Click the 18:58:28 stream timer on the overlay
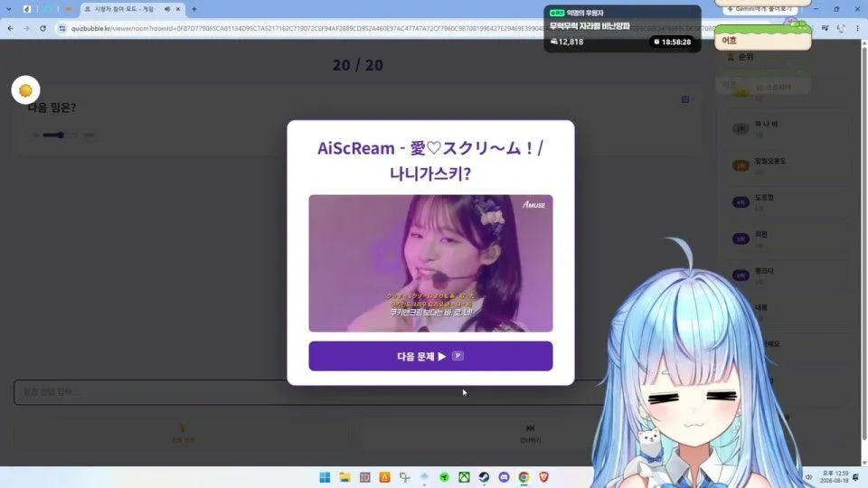This screenshot has height=488, width=868. click(x=672, y=42)
